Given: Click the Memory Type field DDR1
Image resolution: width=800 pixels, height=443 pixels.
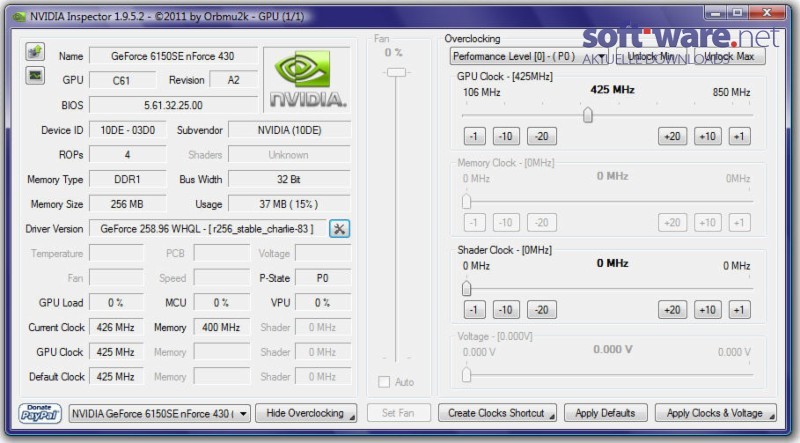Looking at the screenshot, I should [128, 179].
